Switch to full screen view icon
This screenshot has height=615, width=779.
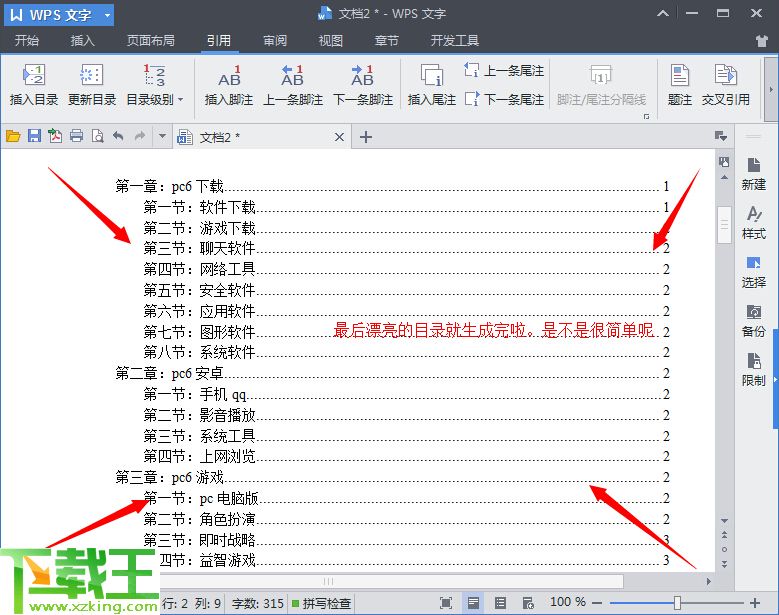446,603
